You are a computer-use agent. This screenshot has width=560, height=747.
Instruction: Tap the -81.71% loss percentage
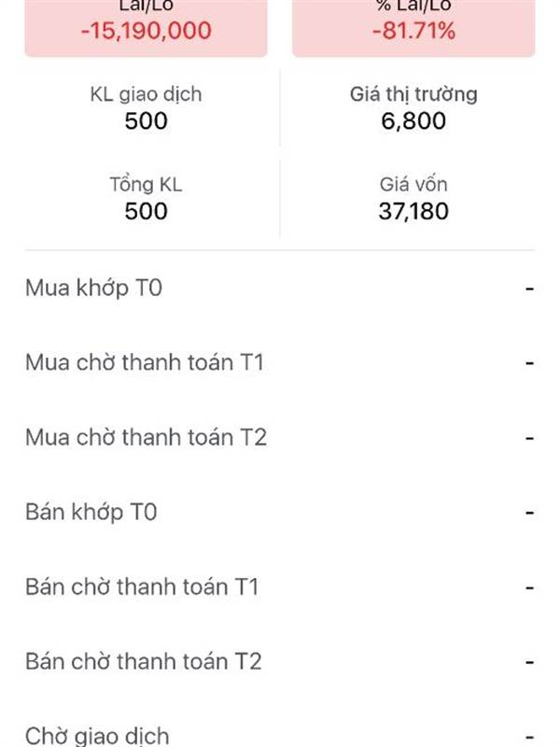[413, 31]
